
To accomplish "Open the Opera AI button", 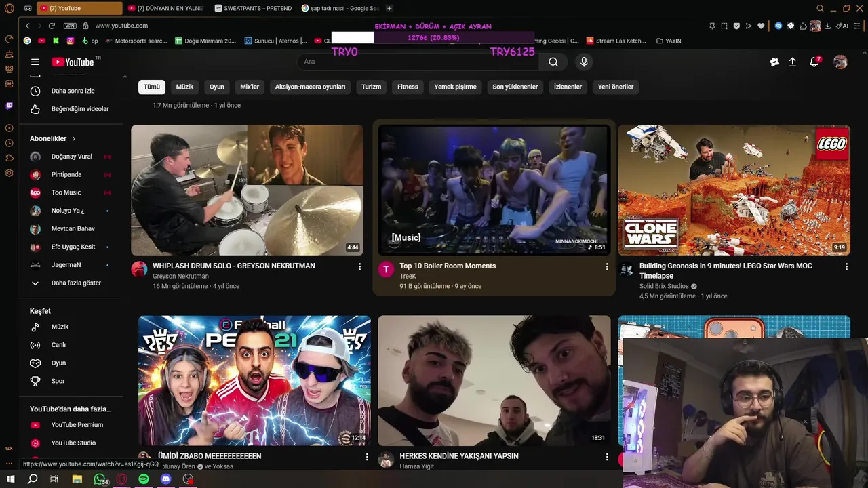I will coord(842,26).
